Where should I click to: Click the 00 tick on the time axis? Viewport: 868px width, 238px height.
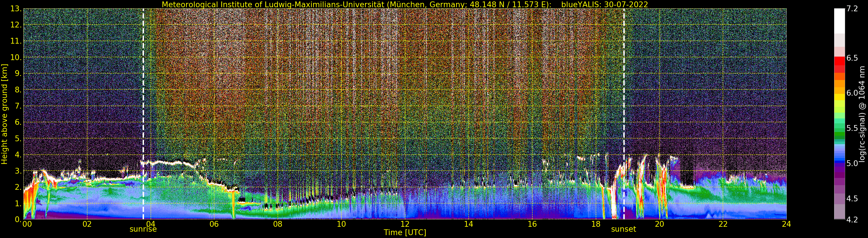coord(27,224)
